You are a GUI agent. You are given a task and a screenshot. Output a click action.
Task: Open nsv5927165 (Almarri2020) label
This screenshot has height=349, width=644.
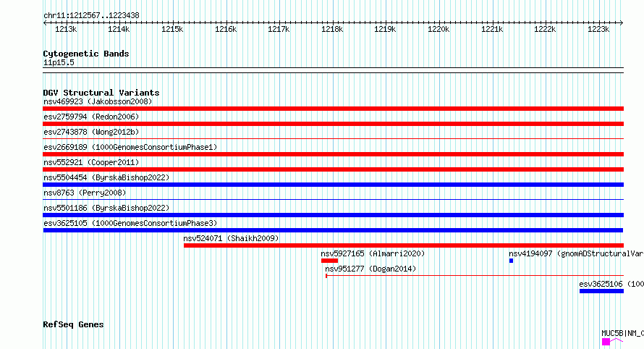pos(373,253)
